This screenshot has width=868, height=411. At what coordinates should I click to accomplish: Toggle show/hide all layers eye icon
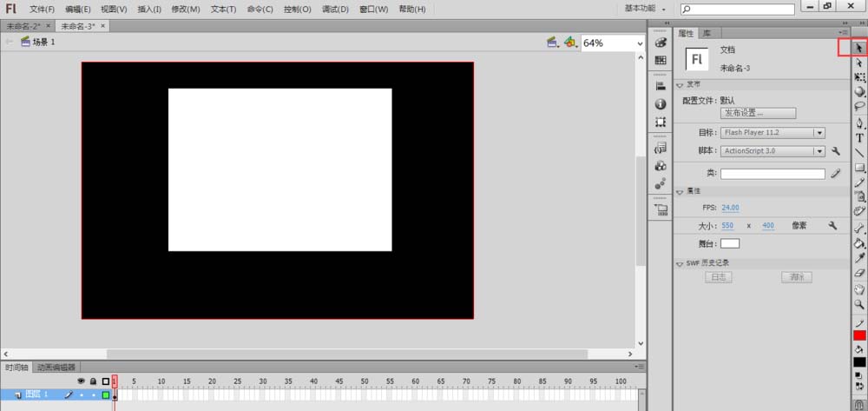point(81,381)
